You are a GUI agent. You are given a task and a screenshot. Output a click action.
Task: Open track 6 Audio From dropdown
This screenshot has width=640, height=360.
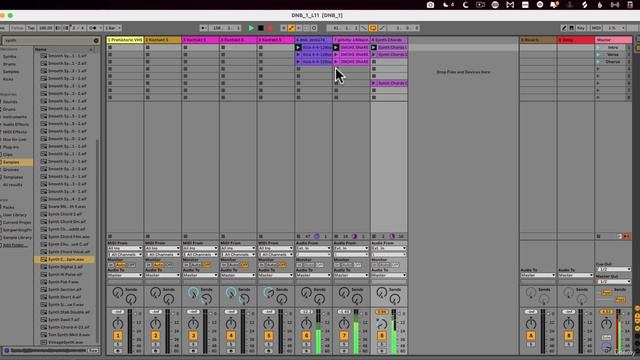point(313,248)
